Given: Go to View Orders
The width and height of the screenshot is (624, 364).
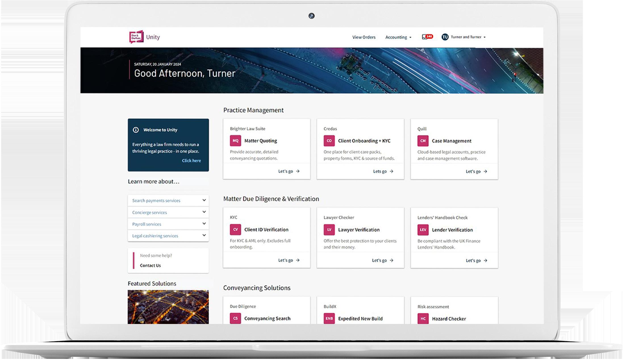Looking at the screenshot, I should point(364,37).
